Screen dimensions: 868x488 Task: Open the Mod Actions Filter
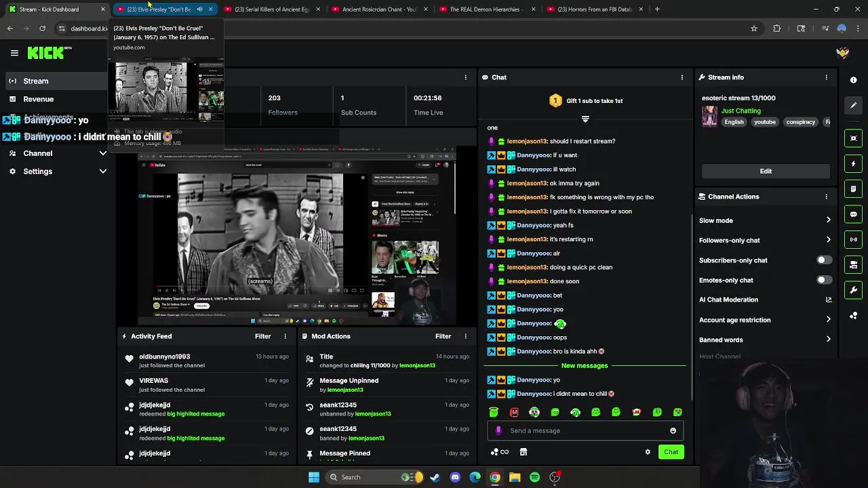point(443,336)
